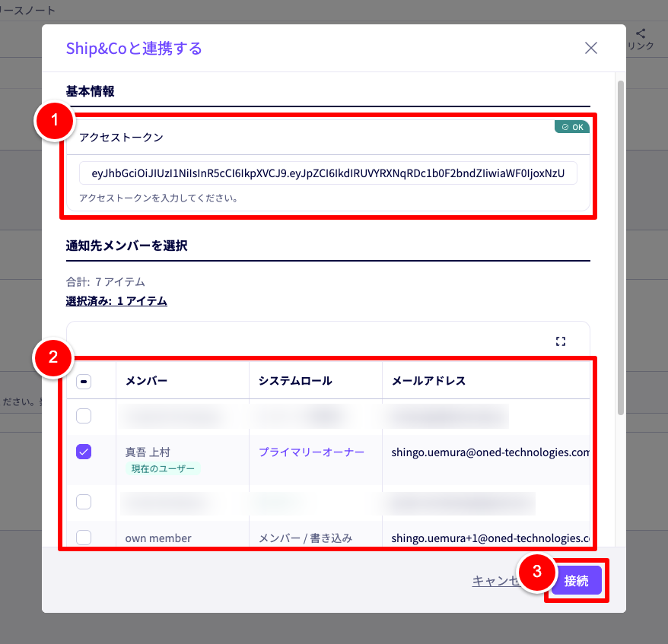This screenshot has width=668, height=644.
Task: Click the 選択済み: 1 アイテム link
Action: pos(116,301)
